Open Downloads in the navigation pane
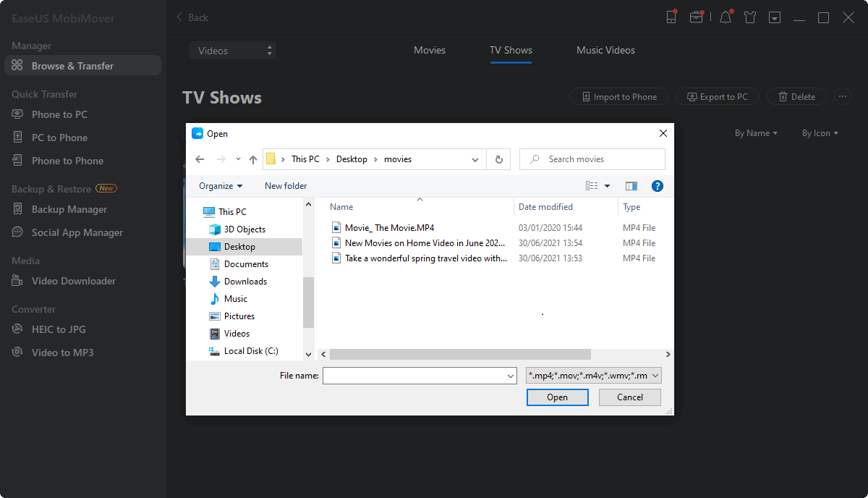868x498 pixels. 245,282
